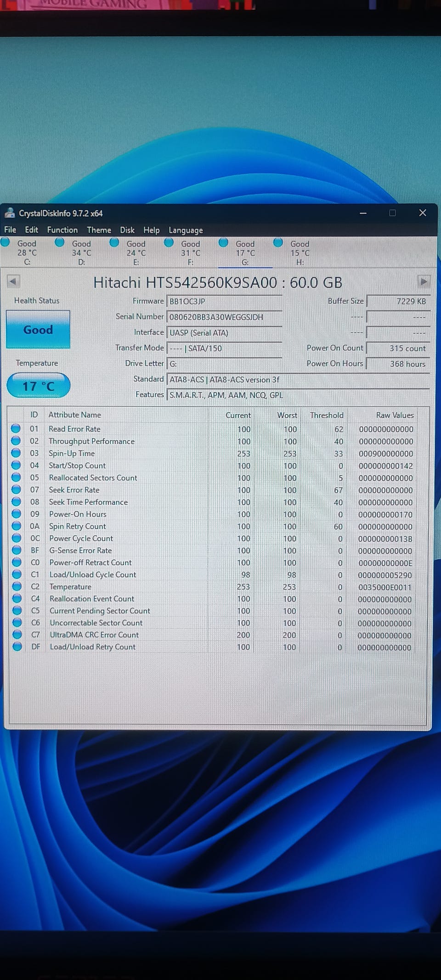Click the Standard field ATA8-ACS

tap(298, 380)
